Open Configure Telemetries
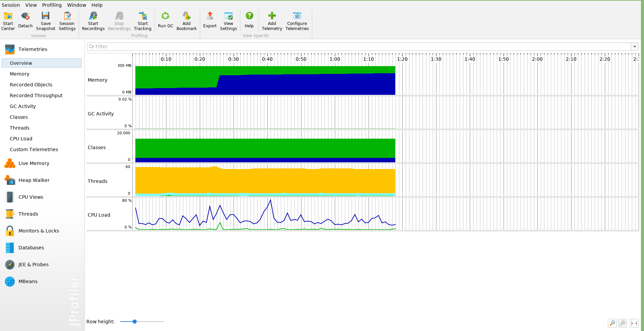 (297, 21)
